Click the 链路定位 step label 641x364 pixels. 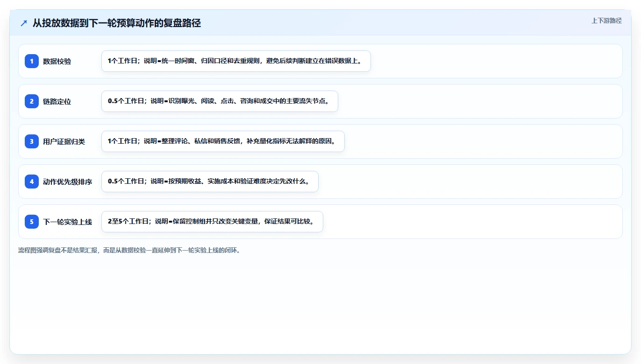[x=57, y=101]
